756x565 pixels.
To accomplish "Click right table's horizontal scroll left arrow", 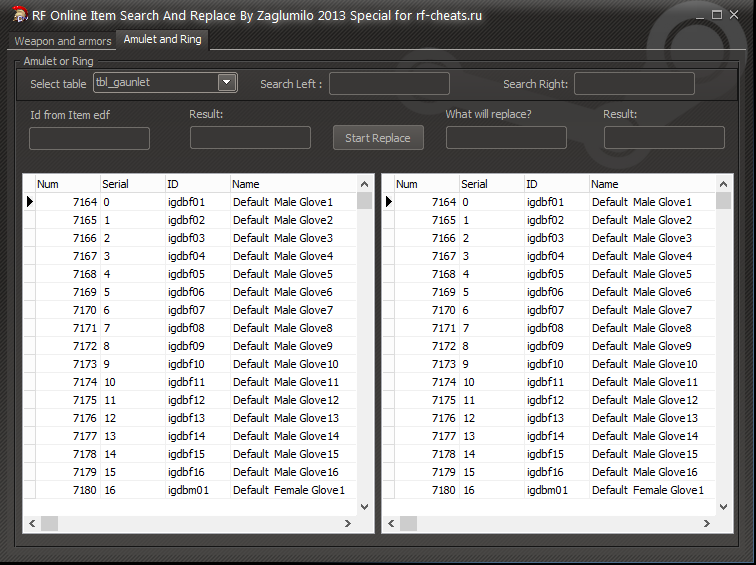I will (x=391, y=524).
